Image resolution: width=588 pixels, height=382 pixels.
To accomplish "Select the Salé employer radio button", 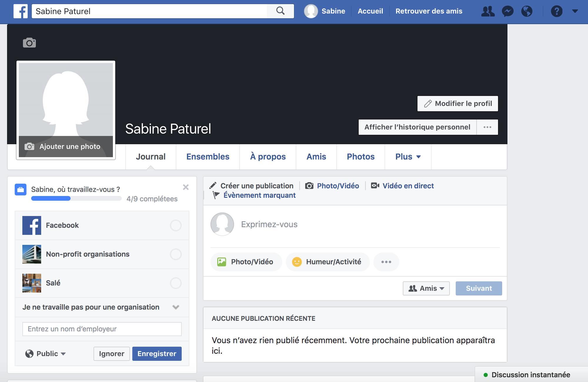I will (176, 283).
